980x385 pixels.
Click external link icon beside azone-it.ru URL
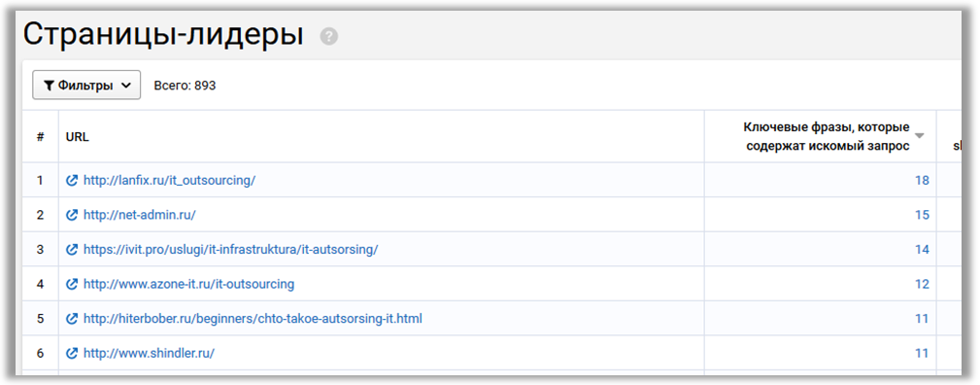pos(72,284)
